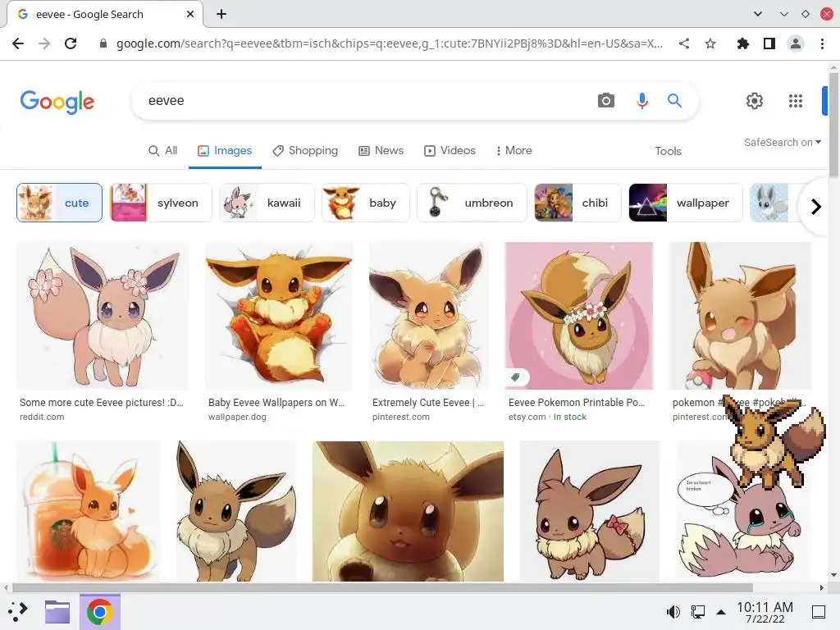Switch to the News tab
840x630 pixels.
click(381, 151)
